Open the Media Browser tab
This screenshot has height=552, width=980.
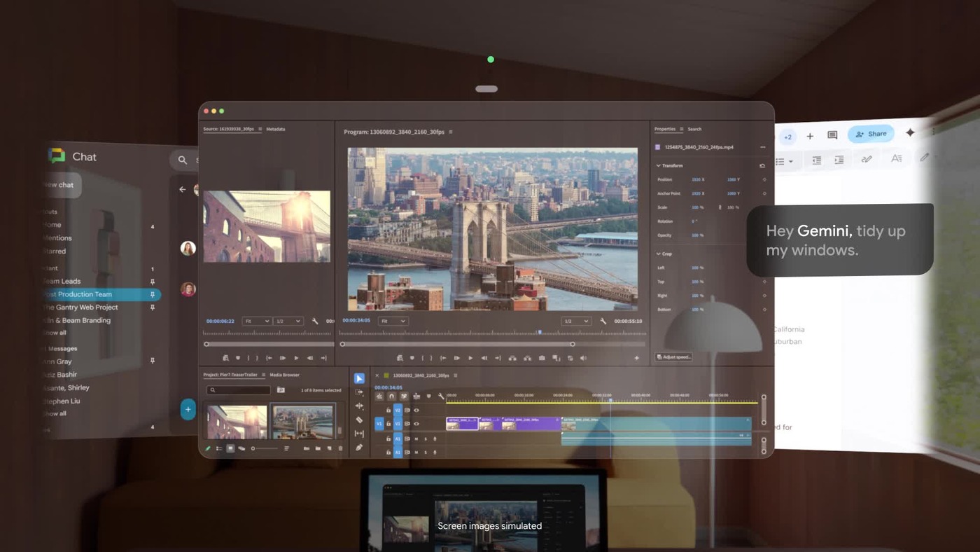pos(284,375)
